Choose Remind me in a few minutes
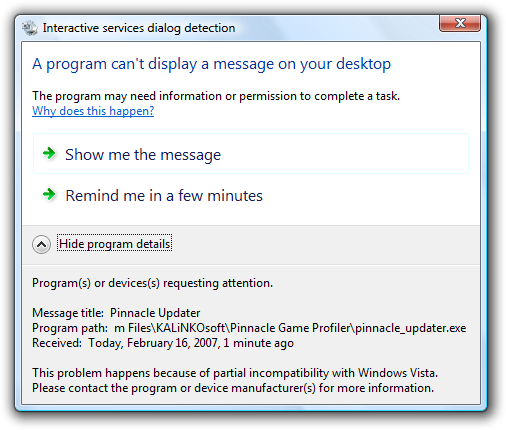This screenshot has height=430, width=506. pos(251,195)
